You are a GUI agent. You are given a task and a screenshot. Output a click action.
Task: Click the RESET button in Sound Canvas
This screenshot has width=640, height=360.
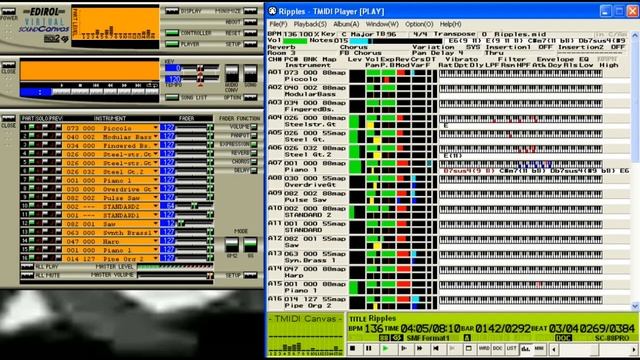250,33
